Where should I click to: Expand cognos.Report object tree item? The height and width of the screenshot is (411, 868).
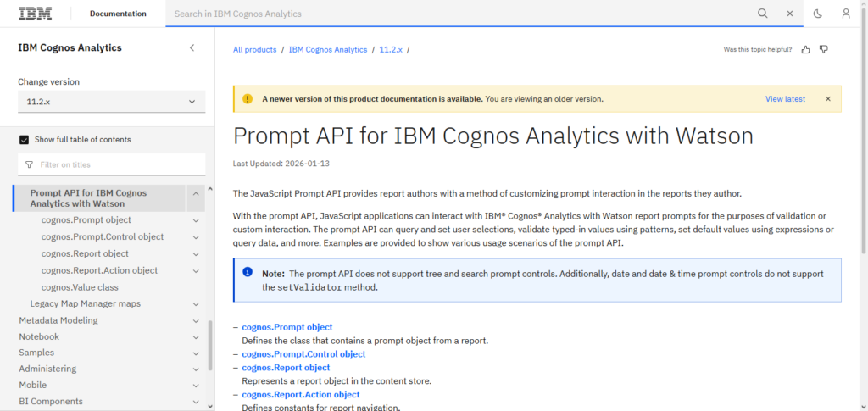(x=196, y=254)
